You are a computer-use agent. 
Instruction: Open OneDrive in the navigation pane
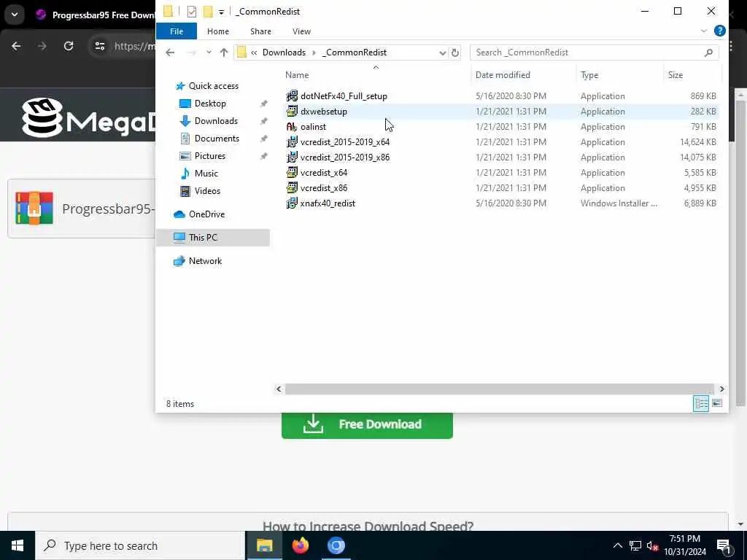click(206, 214)
